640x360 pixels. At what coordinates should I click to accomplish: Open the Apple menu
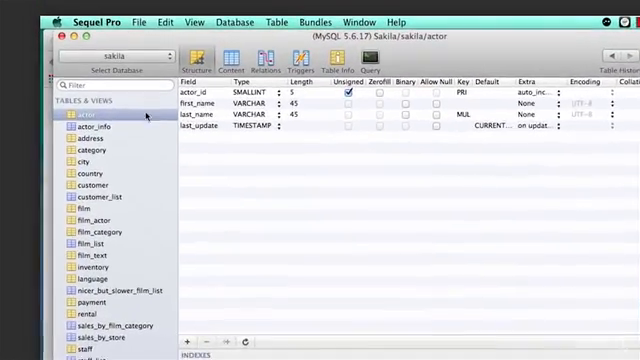[x=57, y=22]
